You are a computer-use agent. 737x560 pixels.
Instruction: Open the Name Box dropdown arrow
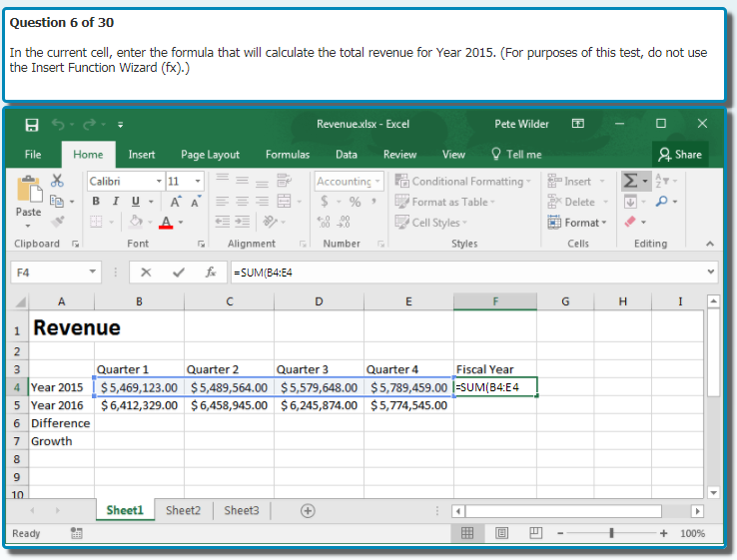(x=93, y=272)
